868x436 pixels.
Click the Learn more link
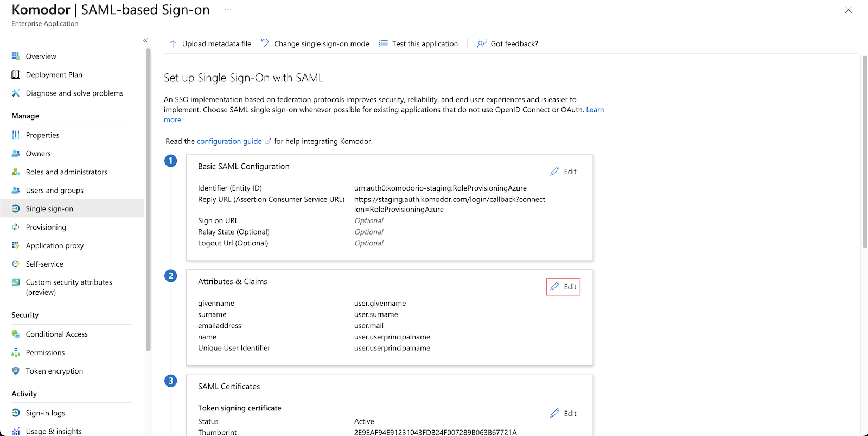click(x=595, y=110)
